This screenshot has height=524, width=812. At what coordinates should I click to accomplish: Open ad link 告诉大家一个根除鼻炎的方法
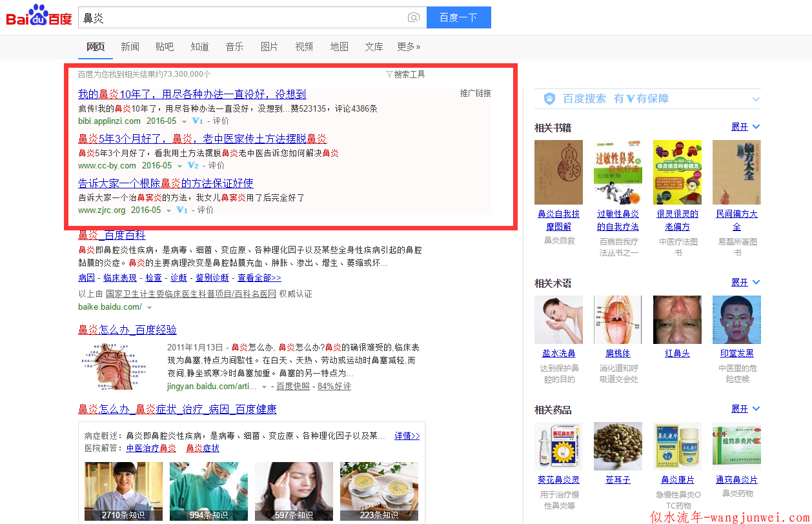(166, 183)
